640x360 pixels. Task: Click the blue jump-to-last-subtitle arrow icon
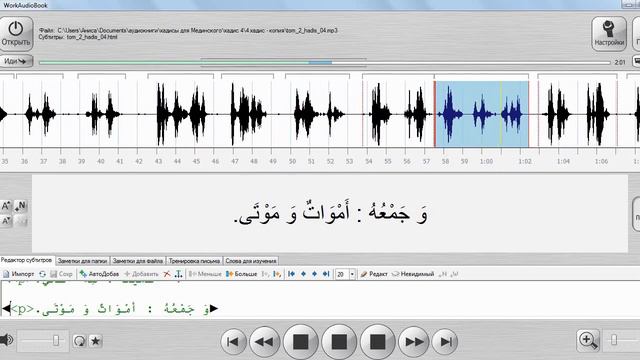[326, 274]
